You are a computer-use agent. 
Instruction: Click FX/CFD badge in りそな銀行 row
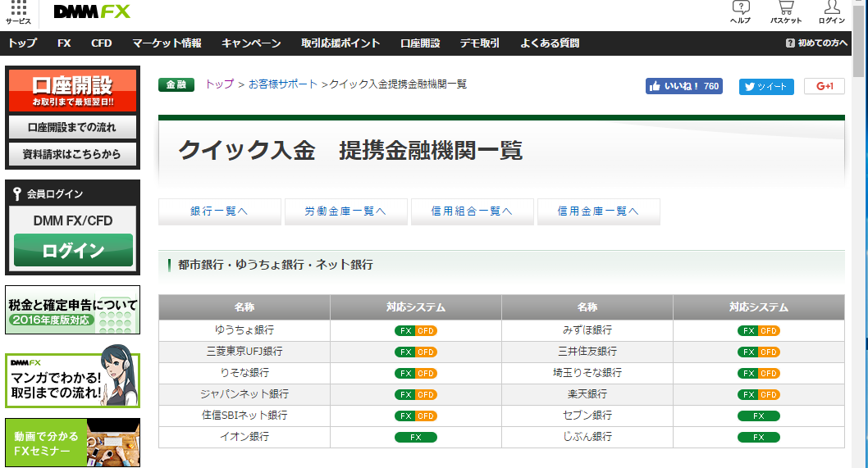[416, 374]
